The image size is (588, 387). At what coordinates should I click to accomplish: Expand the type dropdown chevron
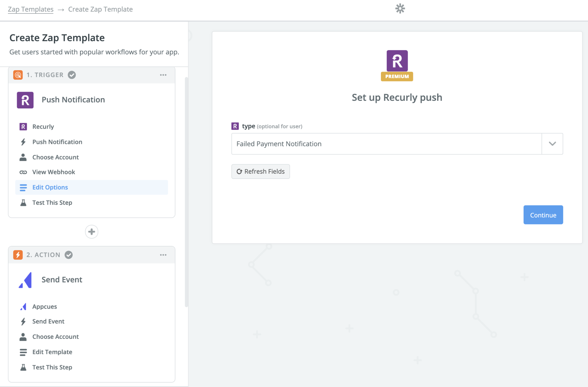[552, 144]
